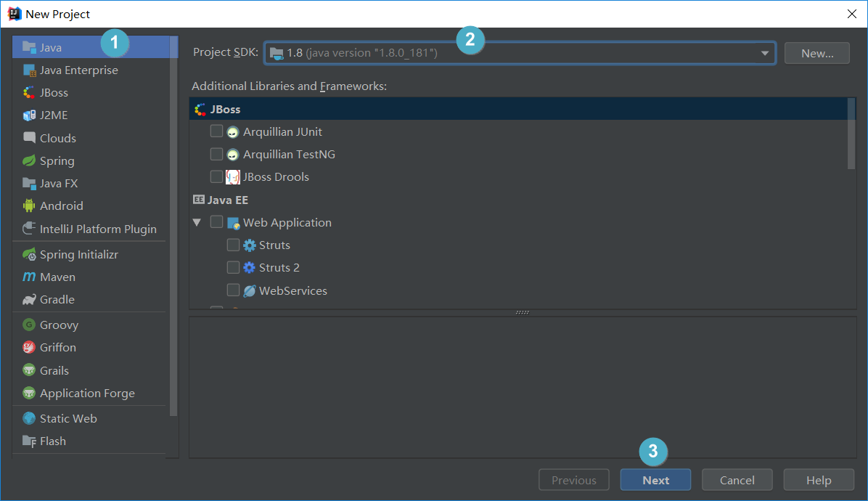Click the Cancel button
This screenshot has width=868, height=501.
pos(737,480)
